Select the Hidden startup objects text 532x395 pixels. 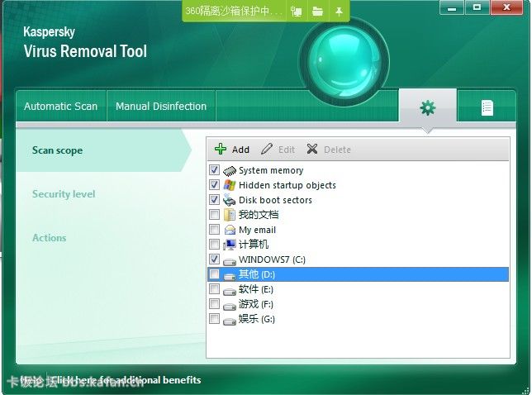[287, 185]
